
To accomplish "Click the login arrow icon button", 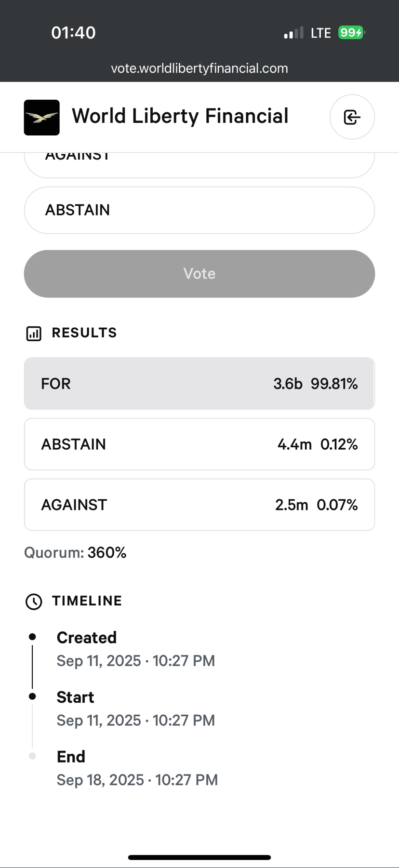I will (352, 117).
